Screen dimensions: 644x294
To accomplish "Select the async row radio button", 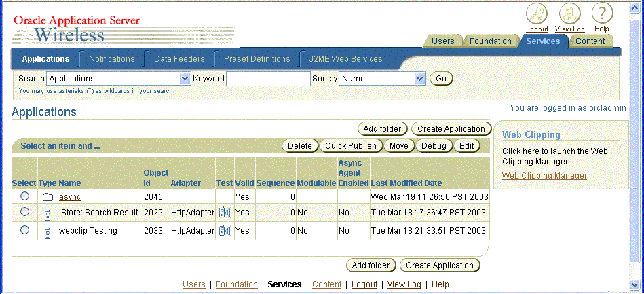I will [x=24, y=196].
